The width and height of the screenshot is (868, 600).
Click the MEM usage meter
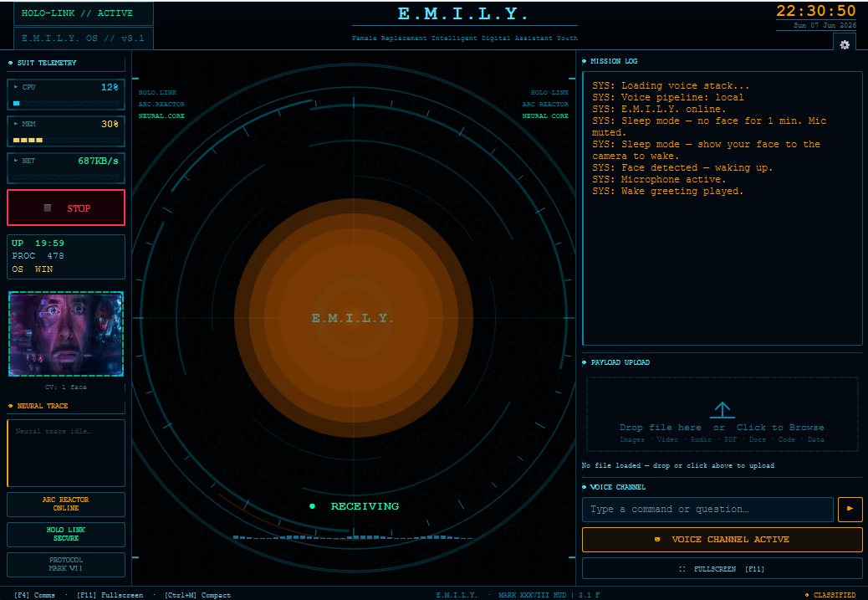click(66, 131)
